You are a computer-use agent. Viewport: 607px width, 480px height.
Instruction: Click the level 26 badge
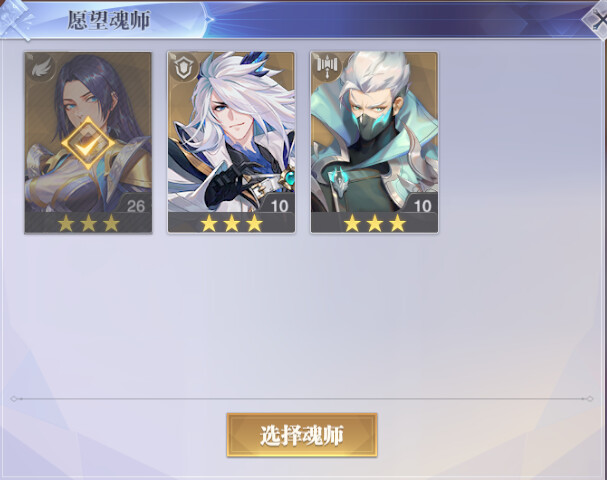[x=136, y=206]
